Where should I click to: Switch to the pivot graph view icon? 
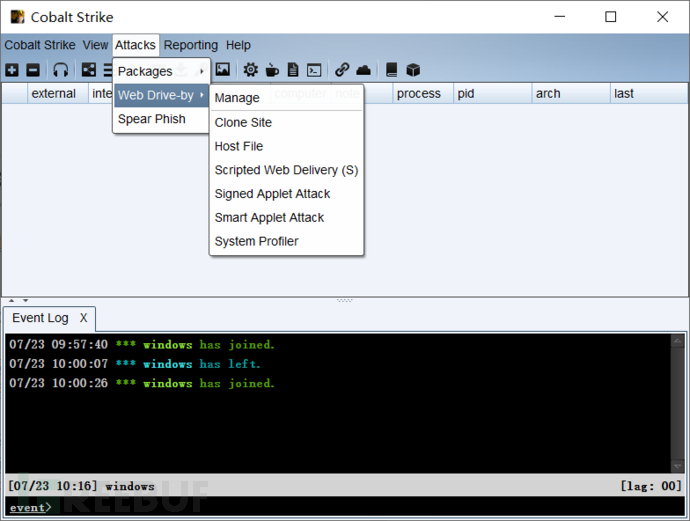[89, 70]
